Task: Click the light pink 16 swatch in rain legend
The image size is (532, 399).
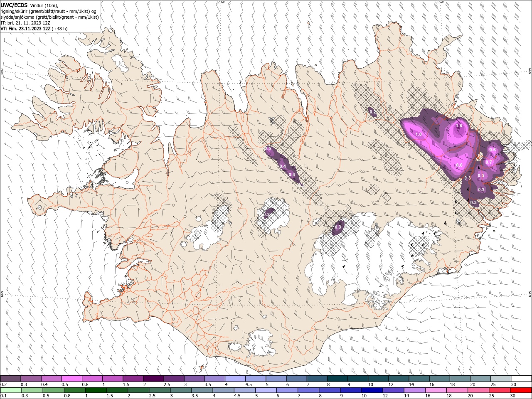Action: click(x=436, y=390)
